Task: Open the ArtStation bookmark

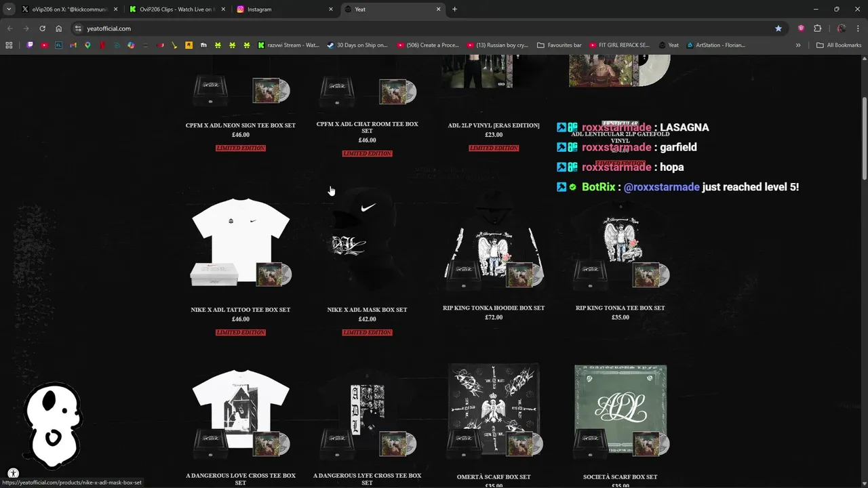Action: 716,45
